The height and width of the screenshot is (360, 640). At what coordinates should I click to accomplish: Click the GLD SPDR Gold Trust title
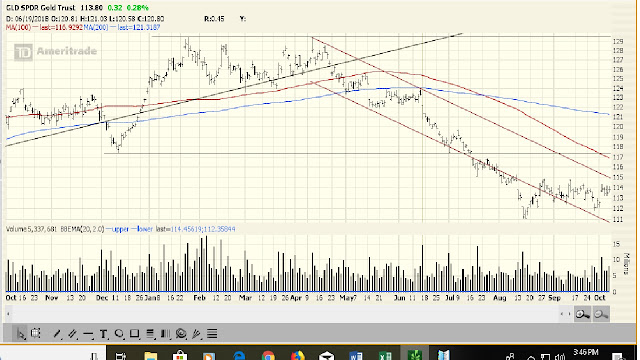pos(41,8)
